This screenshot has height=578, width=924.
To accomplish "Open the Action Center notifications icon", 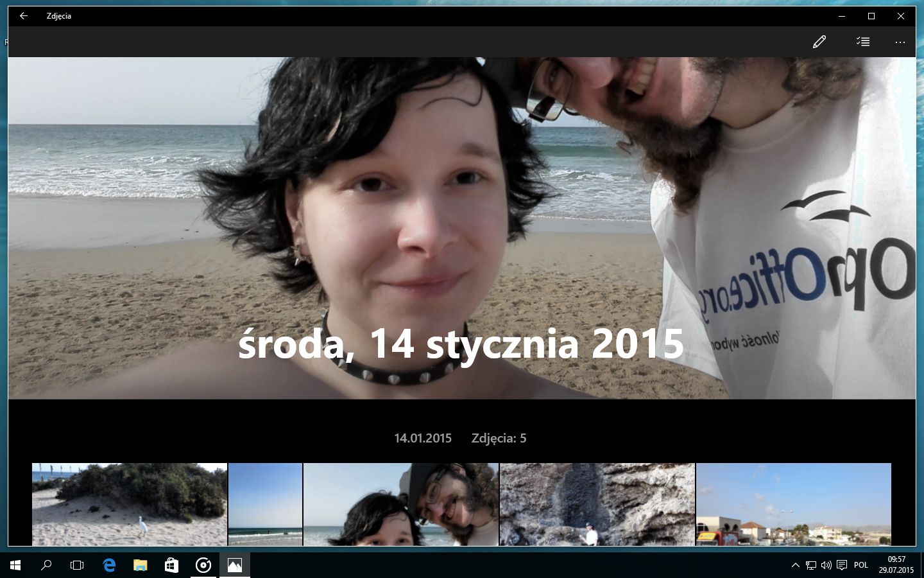I will pos(842,565).
